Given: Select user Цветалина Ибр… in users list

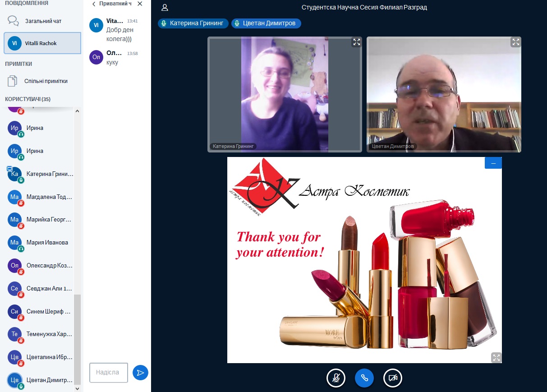Looking at the screenshot, I should (40, 357).
